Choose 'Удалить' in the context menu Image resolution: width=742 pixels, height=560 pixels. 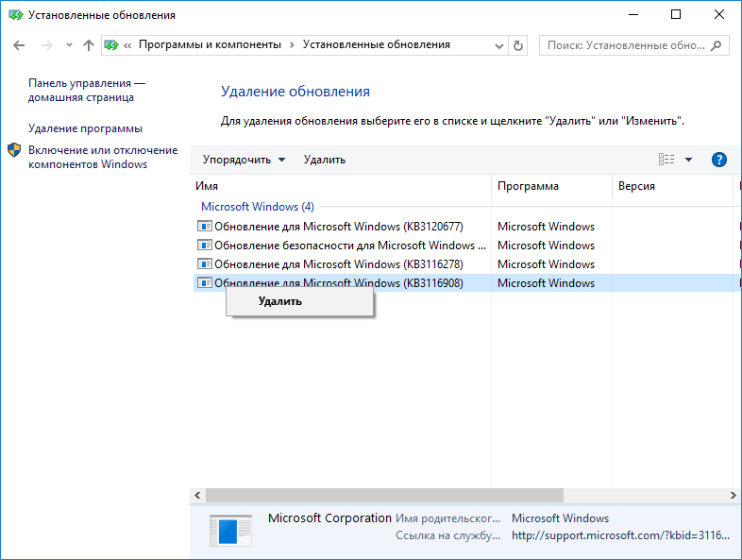300,301
